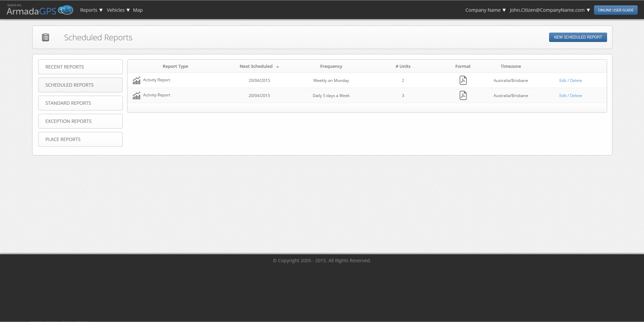Edit the Daily 5 days a Week report
The height and width of the screenshot is (322, 644).
tap(562, 96)
